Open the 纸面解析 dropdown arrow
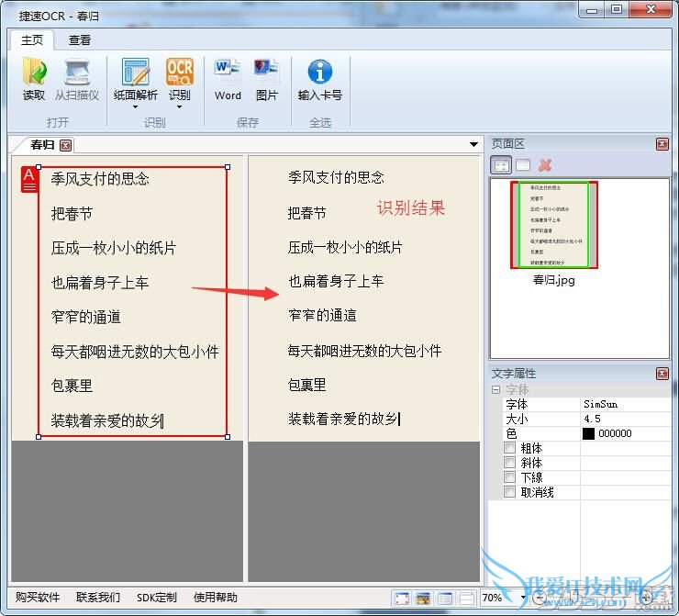The height and width of the screenshot is (616, 679). (136, 107)
